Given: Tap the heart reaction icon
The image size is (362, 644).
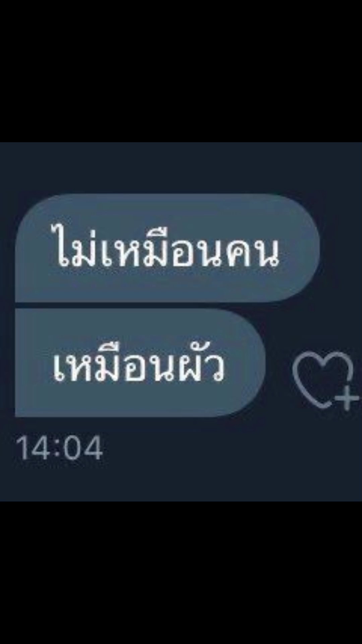Looking at the screenshot, I should point(325,381).
